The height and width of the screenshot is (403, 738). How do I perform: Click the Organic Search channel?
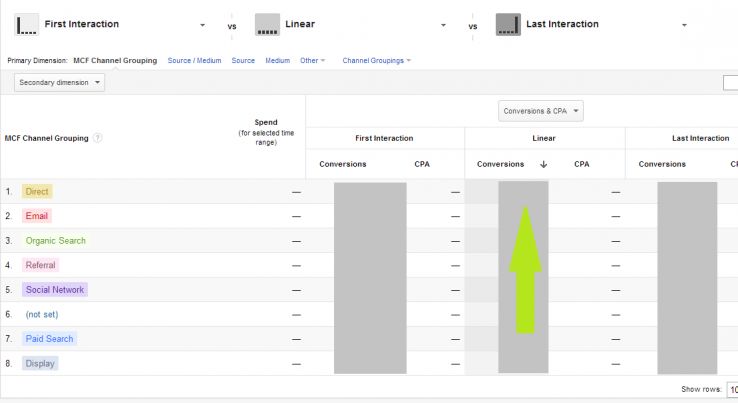click(55, 241)
